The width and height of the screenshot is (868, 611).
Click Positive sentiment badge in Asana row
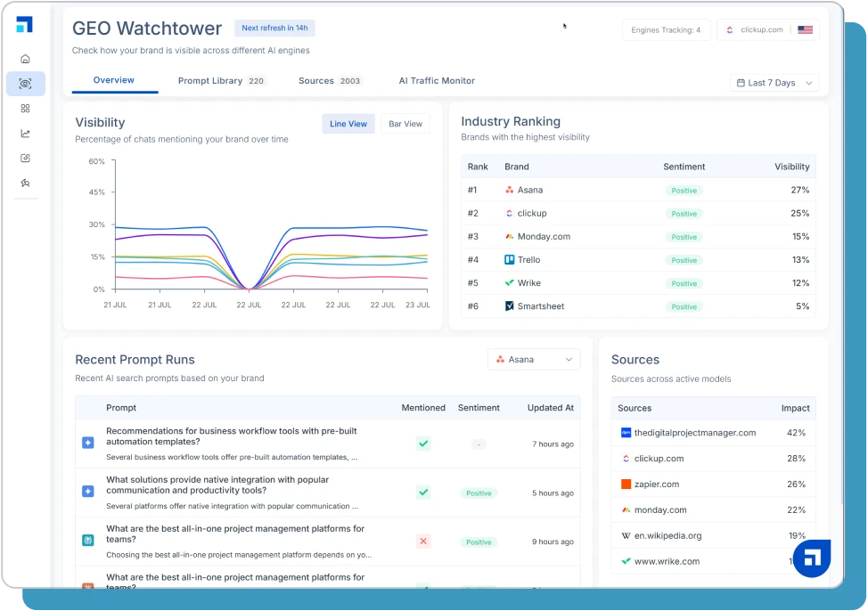pos(684,191)
